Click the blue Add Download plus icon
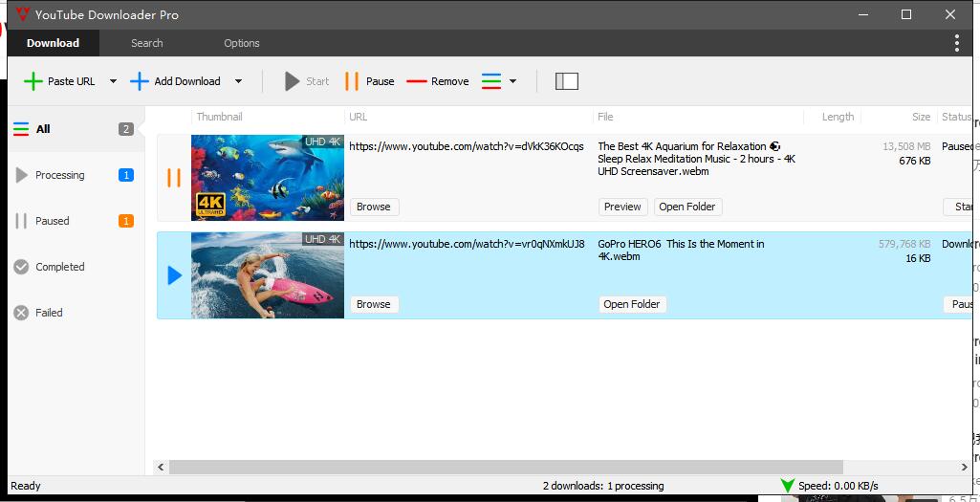 pyautogui.click(x=140, y=81)
